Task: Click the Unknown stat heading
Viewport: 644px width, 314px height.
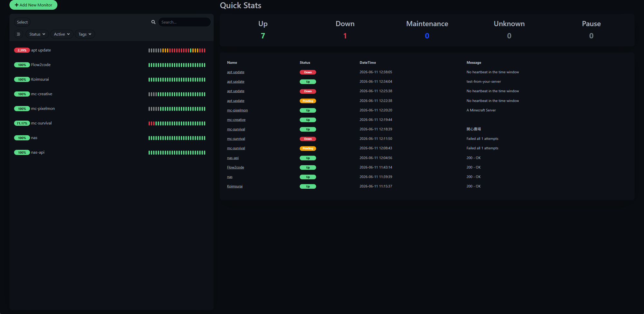Action: [509, 24]
